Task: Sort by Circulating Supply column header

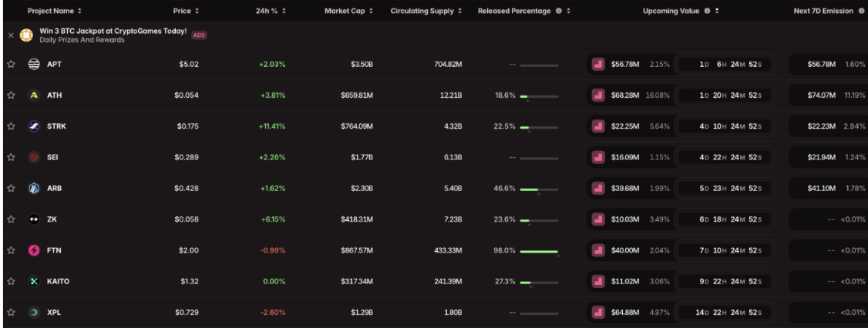Action: click(426, 11)
